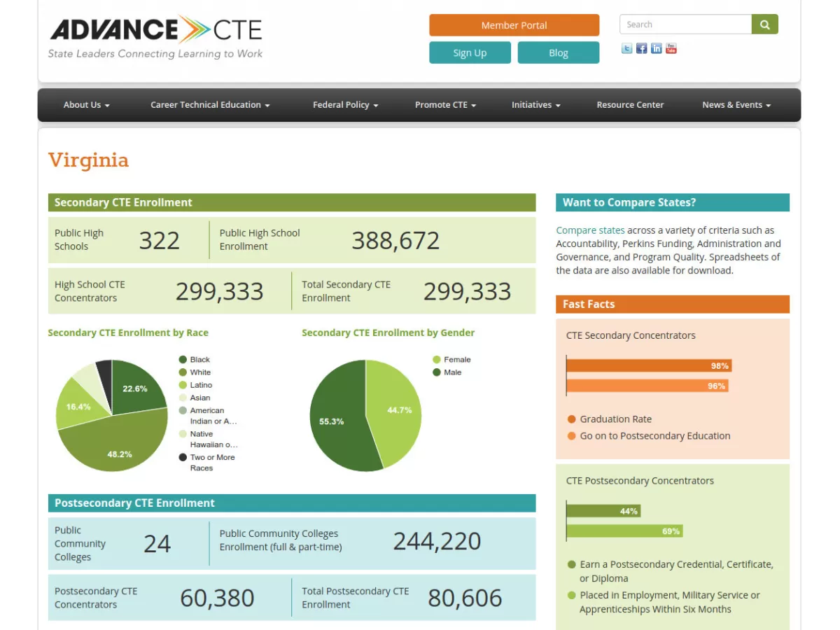Viewport: 840px width, 630px height.
Task: Click the 98% Graduation Rate bar
Action: [x=648, y=365]
